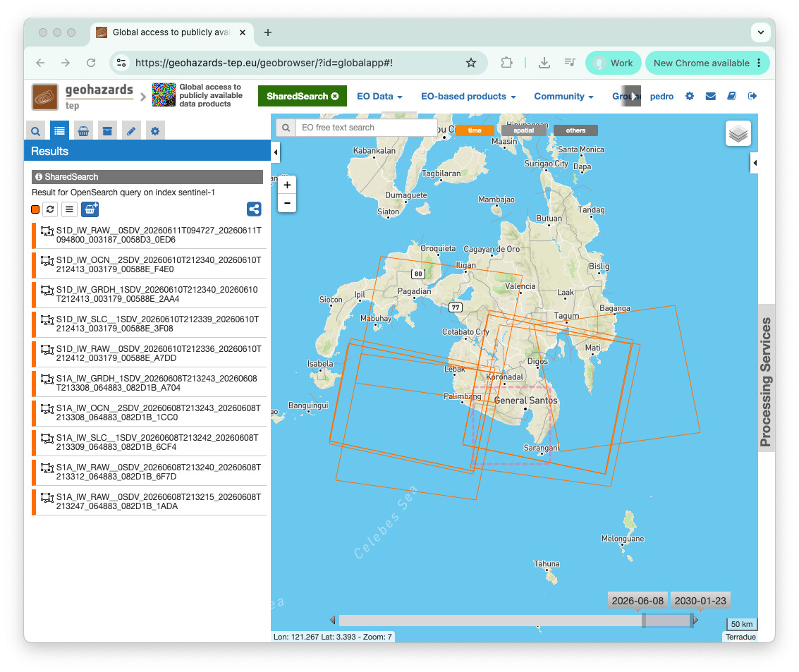The height and width of the screenshot is (672, 799).
Task: Open the data package archive tab
Action: 107,131
